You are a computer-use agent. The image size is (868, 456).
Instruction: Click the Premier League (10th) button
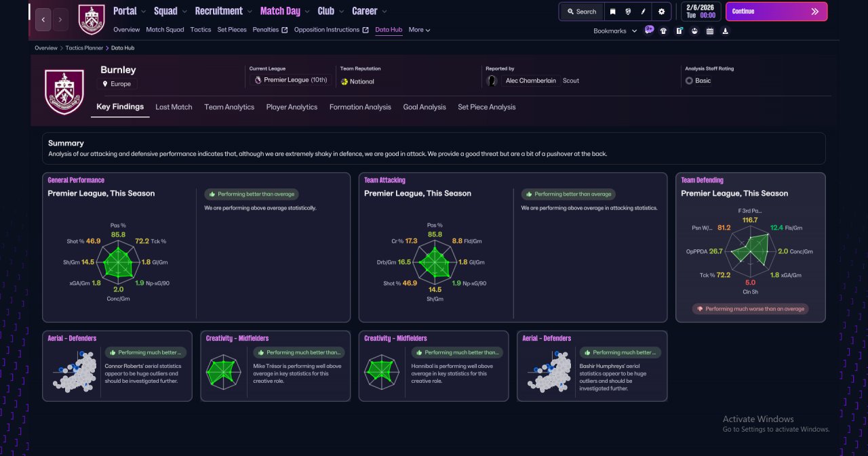click(290, 80)
